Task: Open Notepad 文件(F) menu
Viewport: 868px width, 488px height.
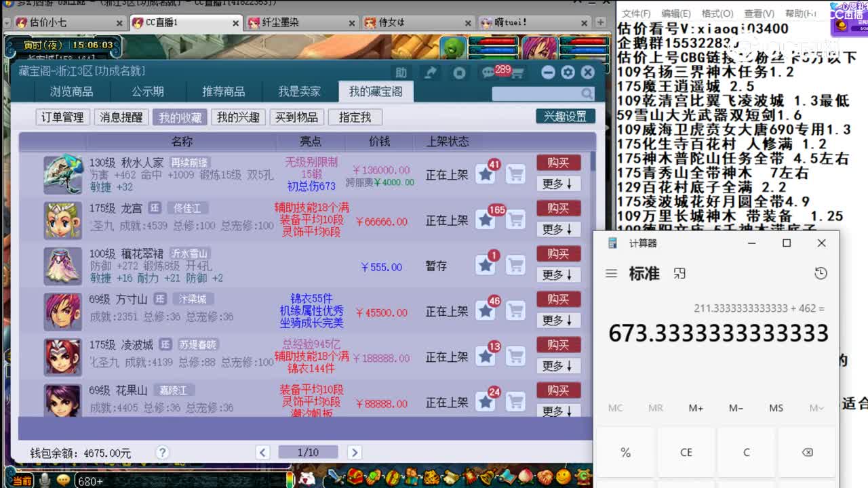Action: pyautogui.click(x=636, y=14)
